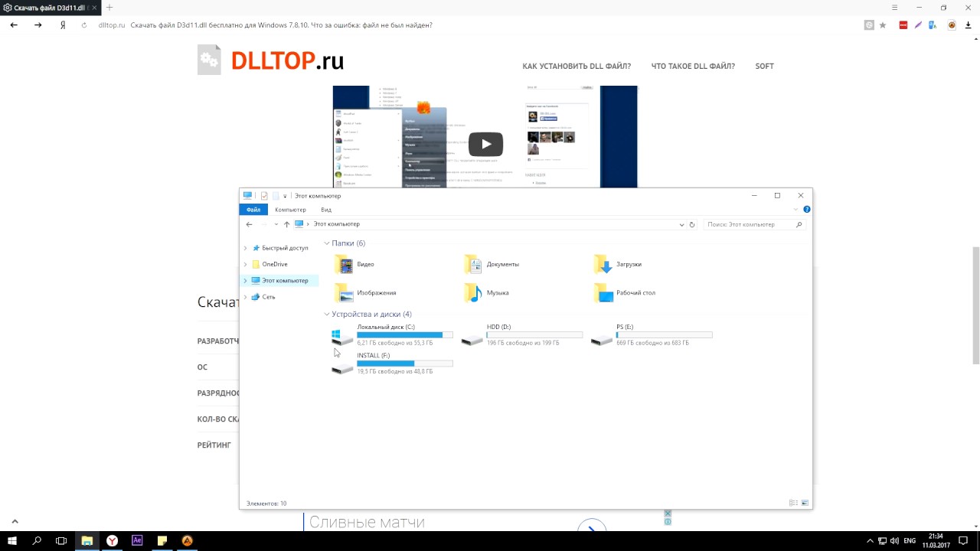Go up one folder level in Explorer
The image size is (980, 551).
(x=286, y=224)
